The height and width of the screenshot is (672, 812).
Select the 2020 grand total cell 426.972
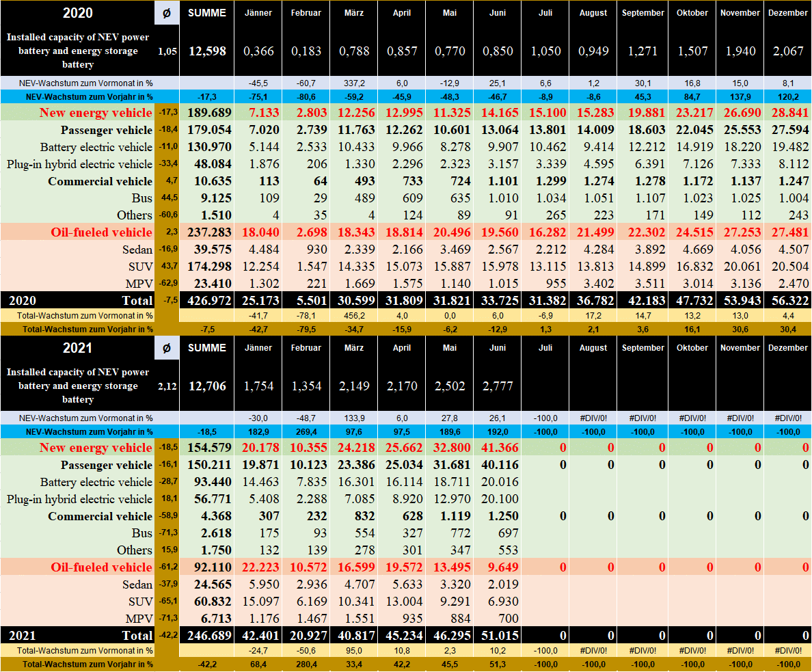click(x=206, y=301)
